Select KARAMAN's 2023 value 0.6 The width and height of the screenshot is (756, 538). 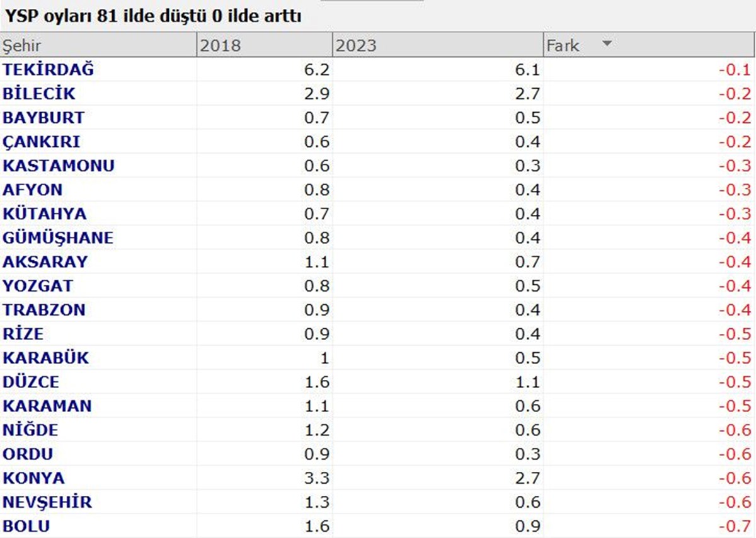point(527,405)
